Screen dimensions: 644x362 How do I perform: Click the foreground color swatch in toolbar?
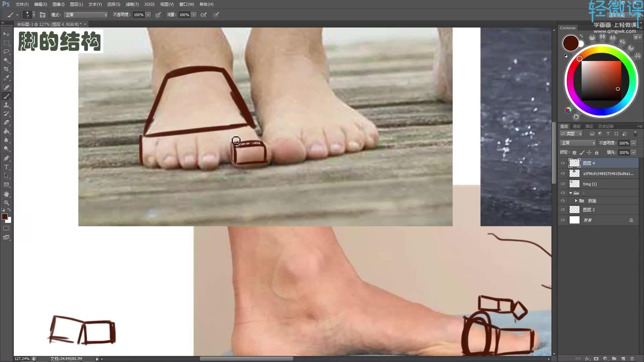(5, 217)
